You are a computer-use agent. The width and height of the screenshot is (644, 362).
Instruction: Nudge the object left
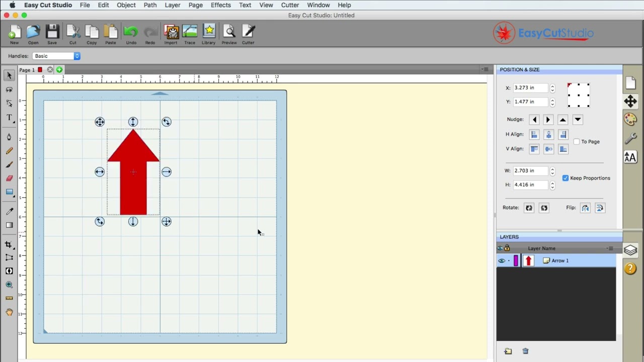coord(534,120)
